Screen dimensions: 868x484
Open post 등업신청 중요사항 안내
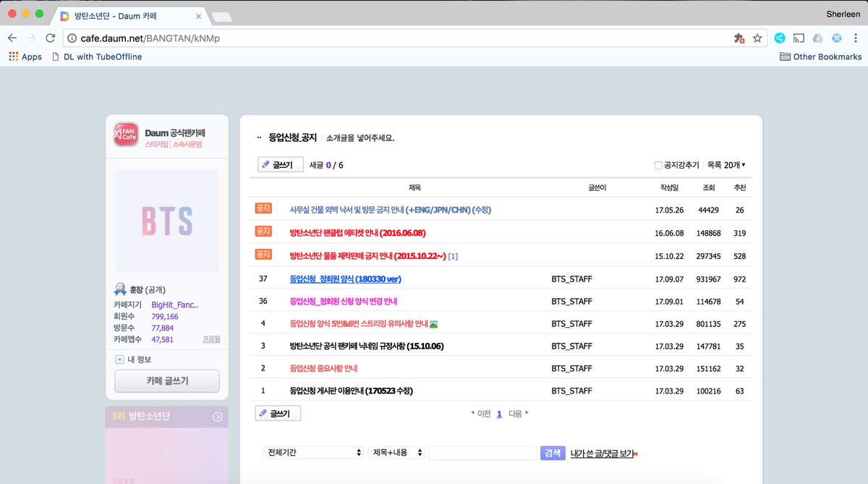(323, 368)
